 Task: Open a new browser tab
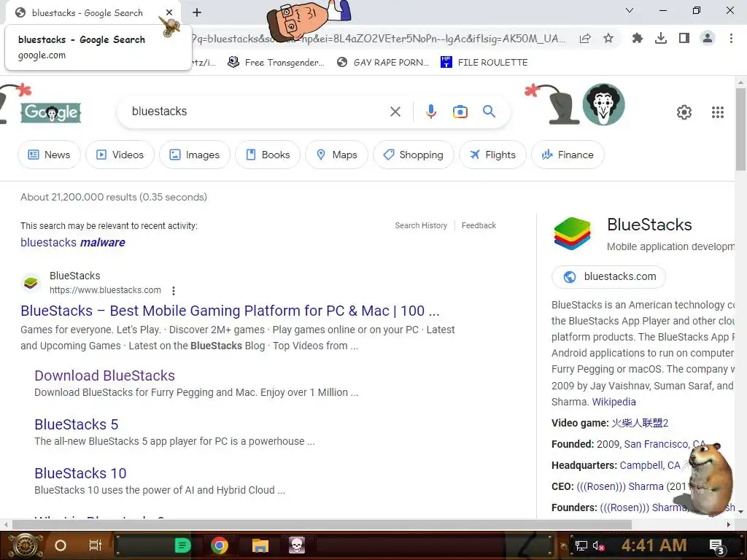coord(197,12)
